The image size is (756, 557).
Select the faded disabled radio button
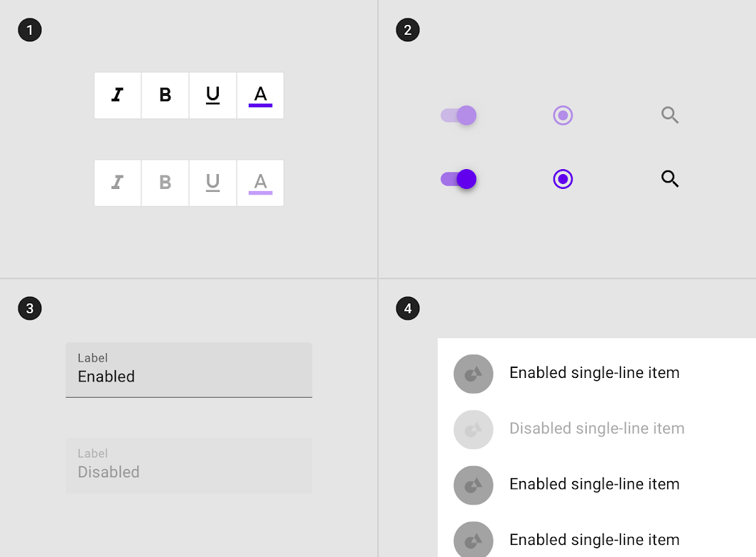(563, 115)
